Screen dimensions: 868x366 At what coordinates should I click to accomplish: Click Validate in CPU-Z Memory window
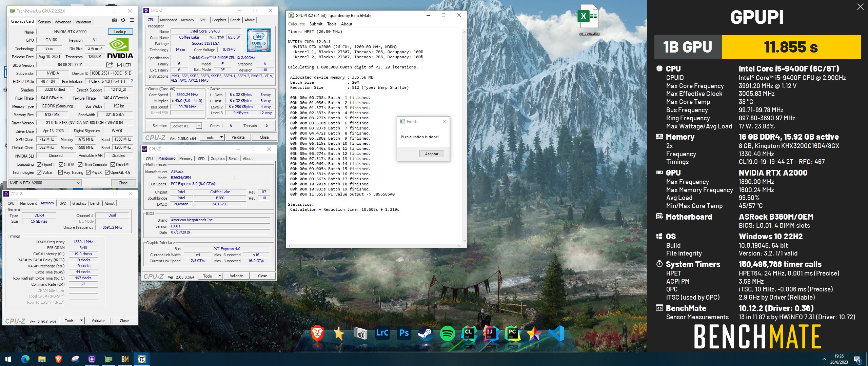tap(98, 321)
